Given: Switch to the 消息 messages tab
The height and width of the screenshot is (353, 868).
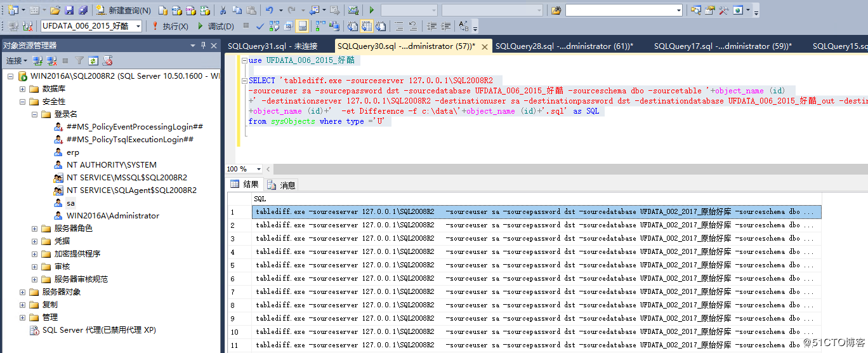Looking at the screenshot, I should click(281, 185).
